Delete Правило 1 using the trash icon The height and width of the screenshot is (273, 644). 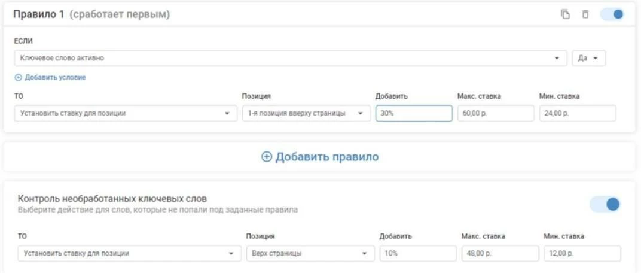(585, 14)
